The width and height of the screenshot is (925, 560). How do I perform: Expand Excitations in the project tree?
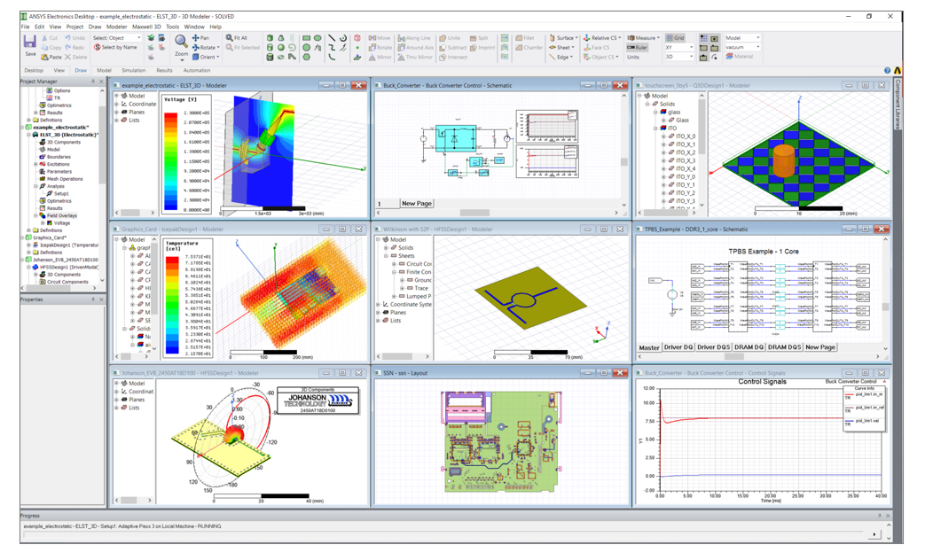[35, 165]
